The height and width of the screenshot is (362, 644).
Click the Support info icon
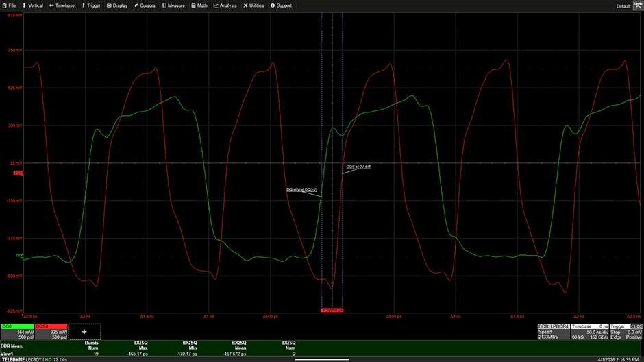point(273,5)
